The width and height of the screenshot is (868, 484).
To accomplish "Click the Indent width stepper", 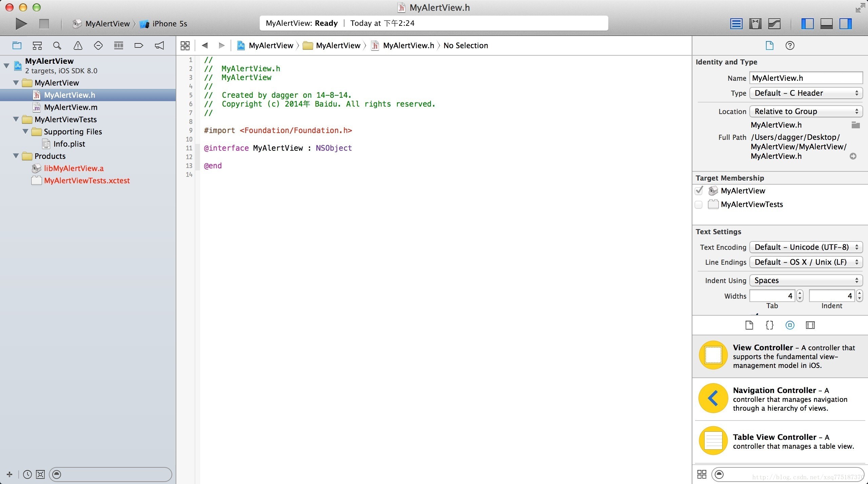I will pos(859,296).
